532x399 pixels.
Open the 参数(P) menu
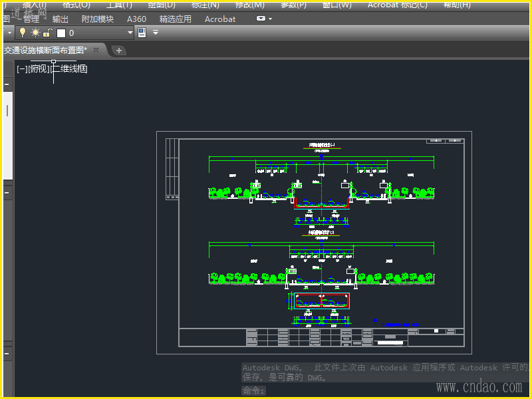(293, 5)
